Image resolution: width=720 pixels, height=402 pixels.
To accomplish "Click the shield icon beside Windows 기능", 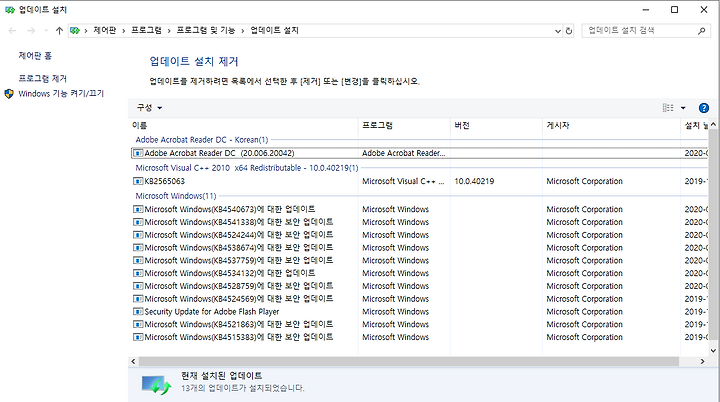I will click(x=9, y=94).
